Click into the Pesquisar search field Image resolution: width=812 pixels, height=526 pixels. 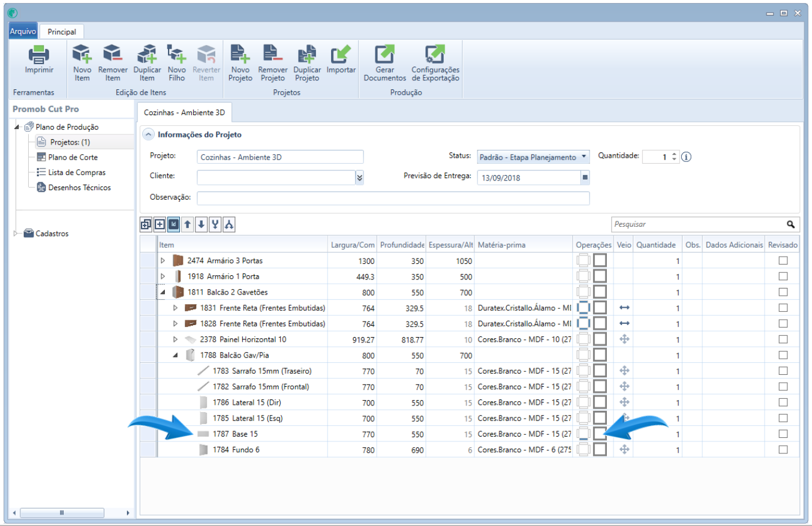coord(698,224)
